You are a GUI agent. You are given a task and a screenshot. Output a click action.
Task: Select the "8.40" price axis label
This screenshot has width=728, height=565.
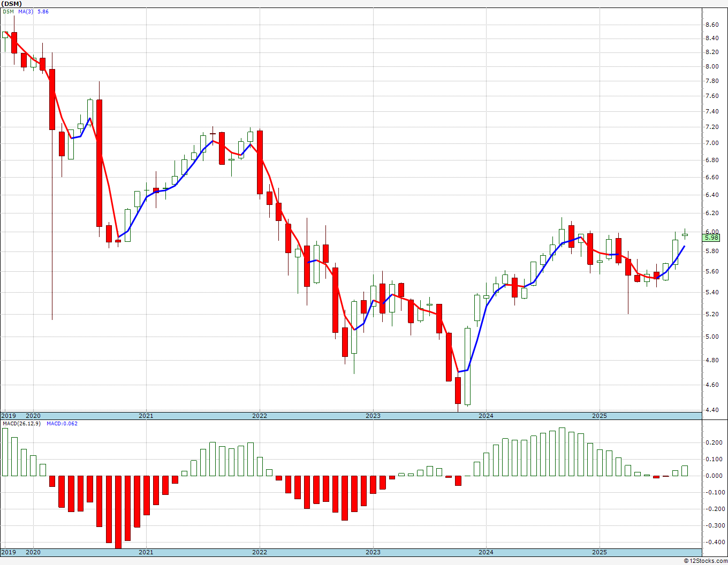pos(712,38)
